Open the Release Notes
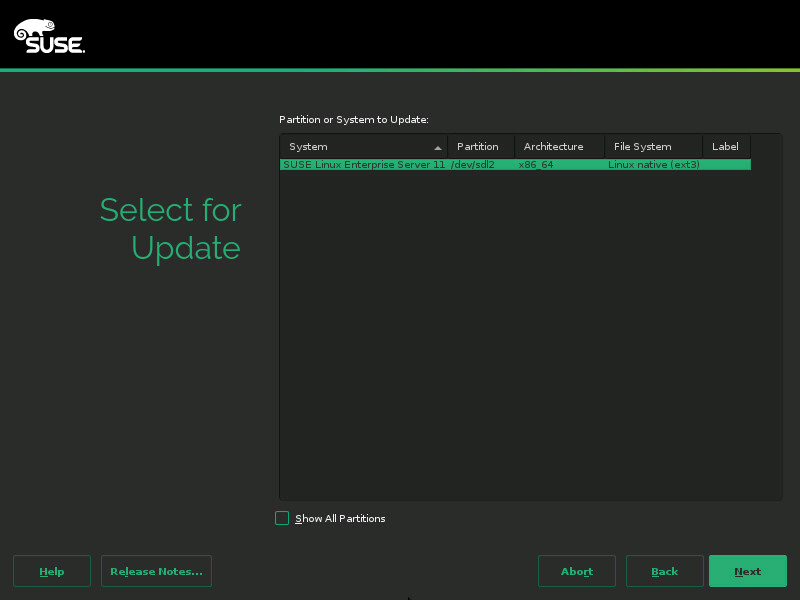The height and width of the screenshot is (600, 800). pos(156,571)
